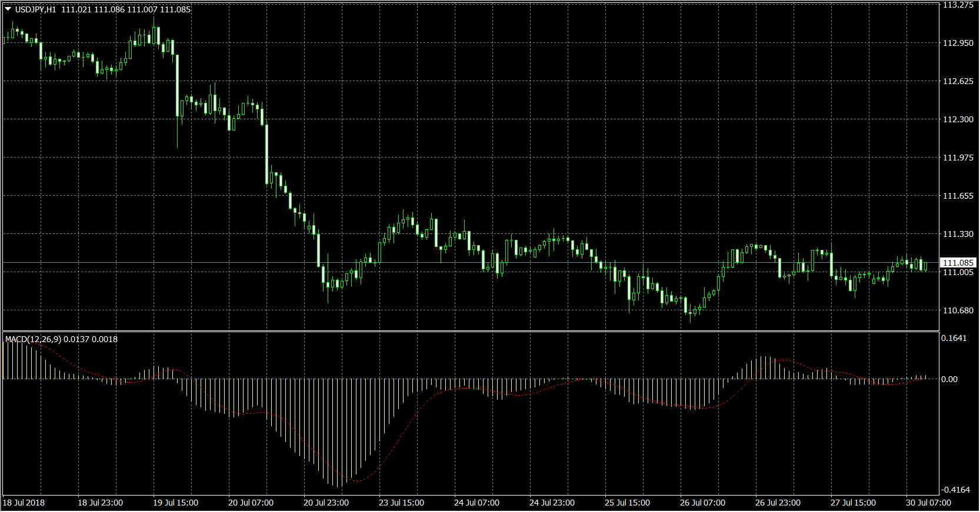Click the 113.275 label on price axis

click(x=958, y=5)
